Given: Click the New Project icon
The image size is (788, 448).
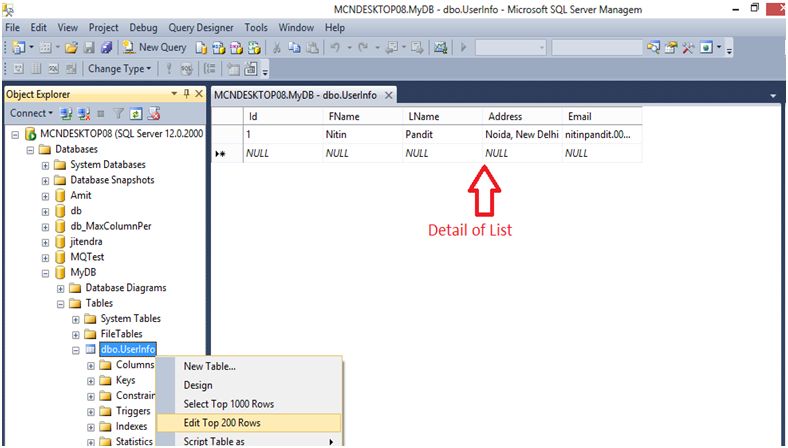Looking at the screenshot, I should tap(19, 48).
